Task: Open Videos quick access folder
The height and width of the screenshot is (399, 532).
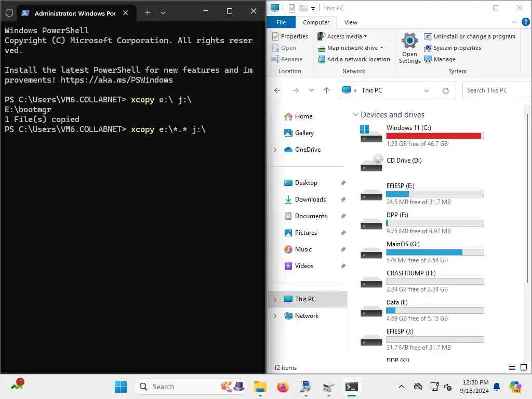Action: click(299, 266)
